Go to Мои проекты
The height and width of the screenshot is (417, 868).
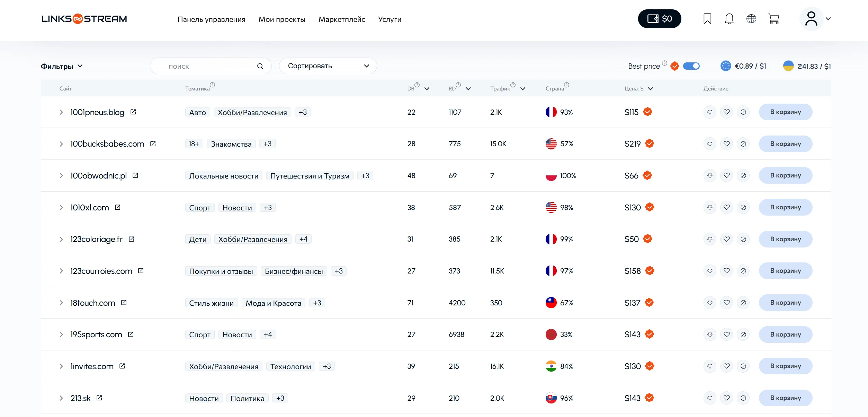coord(281,19)
